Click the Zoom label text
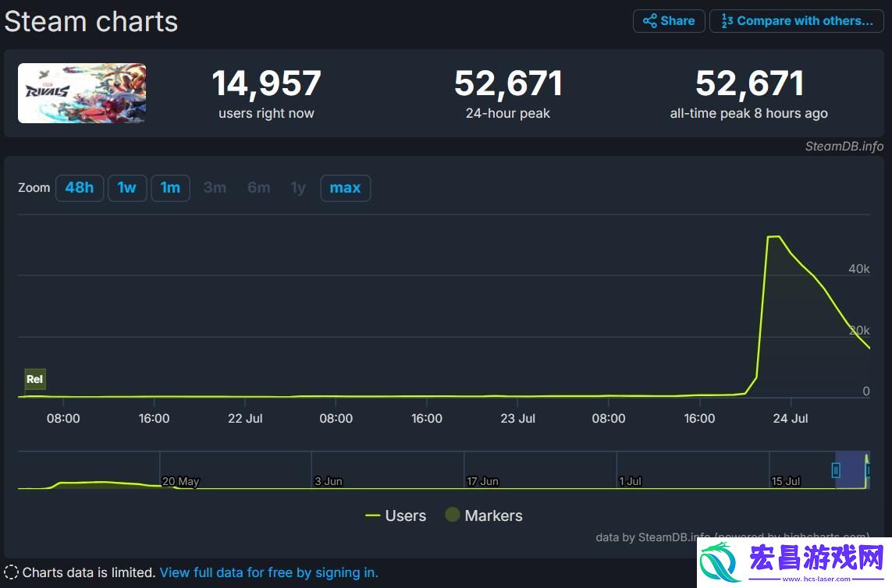This screenshot has height=588, width=892. (34, 188)
